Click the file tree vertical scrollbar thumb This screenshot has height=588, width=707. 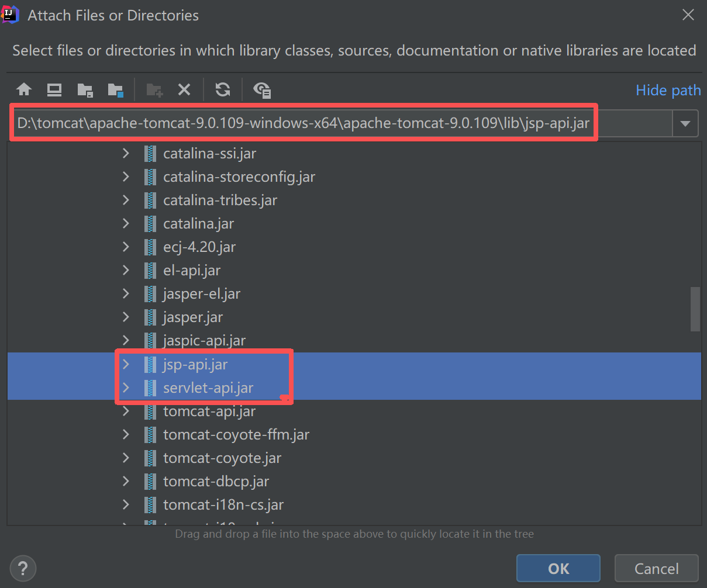pos(695,309)
